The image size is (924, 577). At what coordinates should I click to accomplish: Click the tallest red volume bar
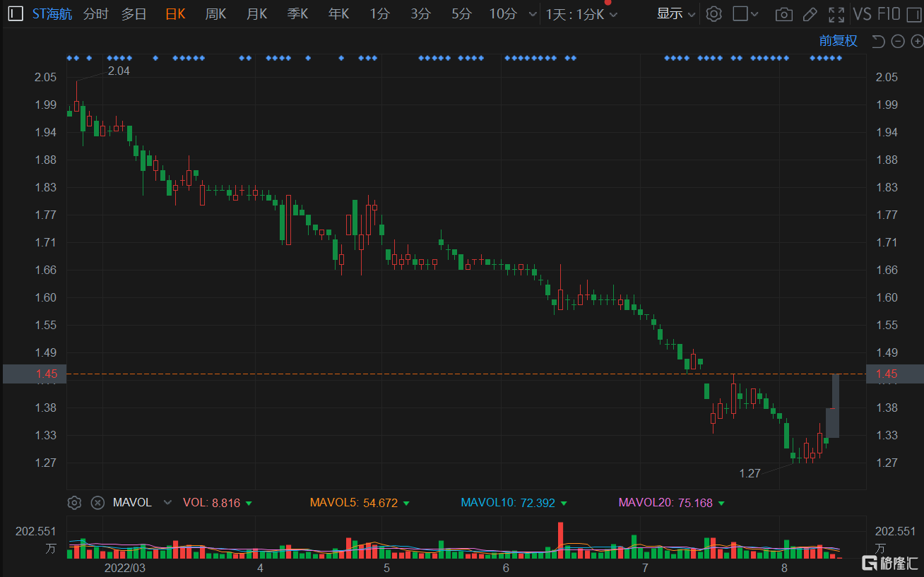click(x=561, y=540)
